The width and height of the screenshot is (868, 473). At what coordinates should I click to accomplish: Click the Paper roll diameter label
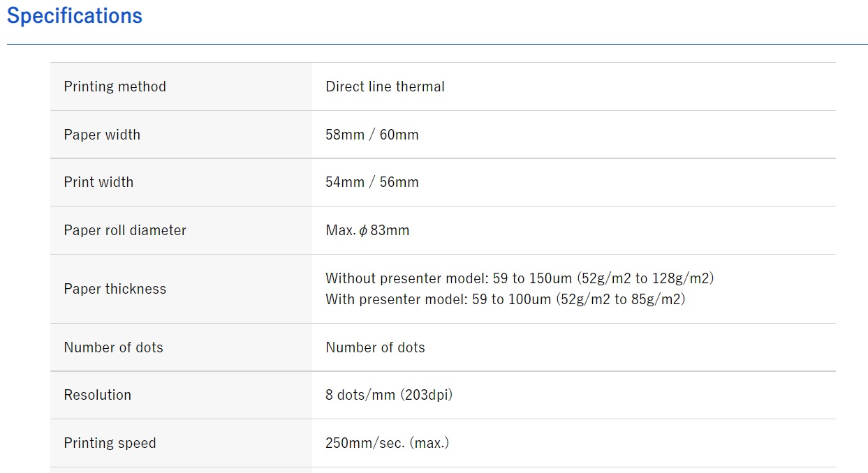125,230
